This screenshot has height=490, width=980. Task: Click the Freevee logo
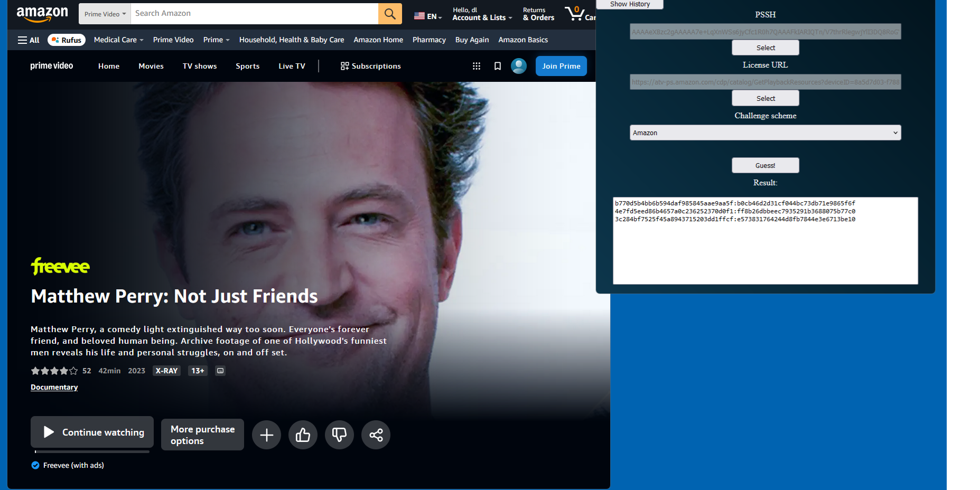[x=60, y=266]
